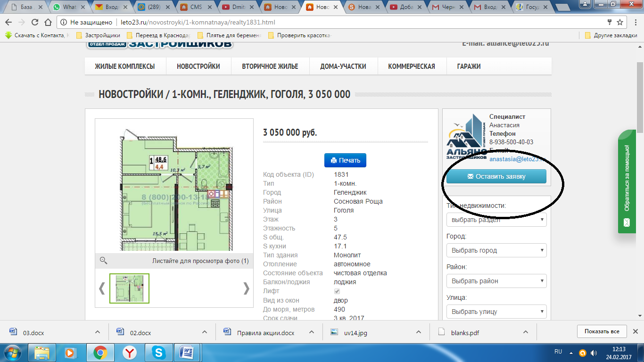Open Skype from the taskbar
The width and height of the screenshot is (644, 362).
159,352
